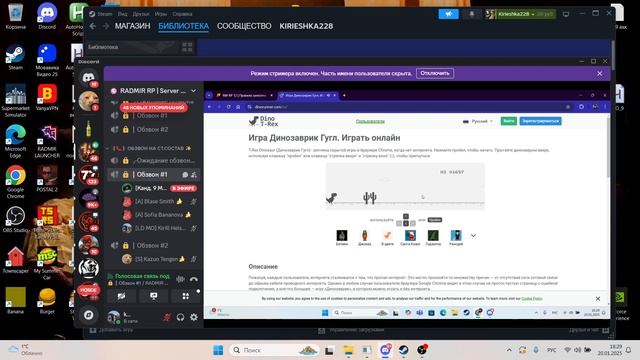Click Steam forward navigation arrow
Screen dimensions: 640x360
click(105, 26)
